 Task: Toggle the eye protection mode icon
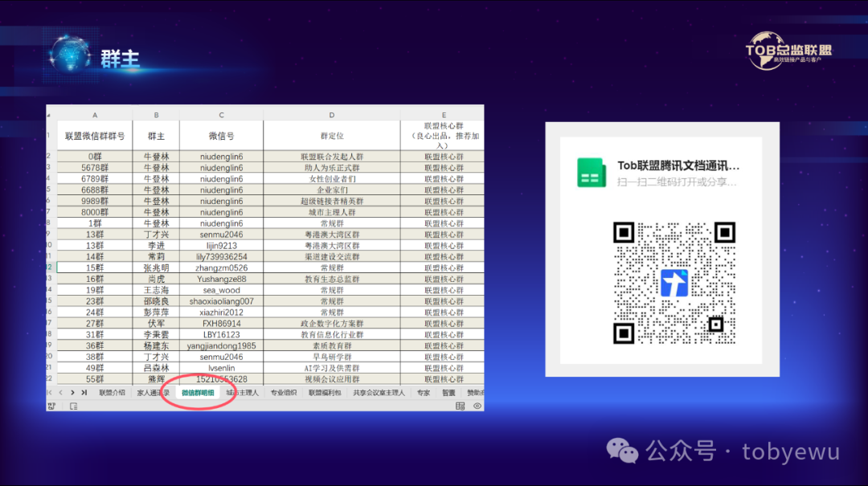pyautogui.click(x=477, y=406)
